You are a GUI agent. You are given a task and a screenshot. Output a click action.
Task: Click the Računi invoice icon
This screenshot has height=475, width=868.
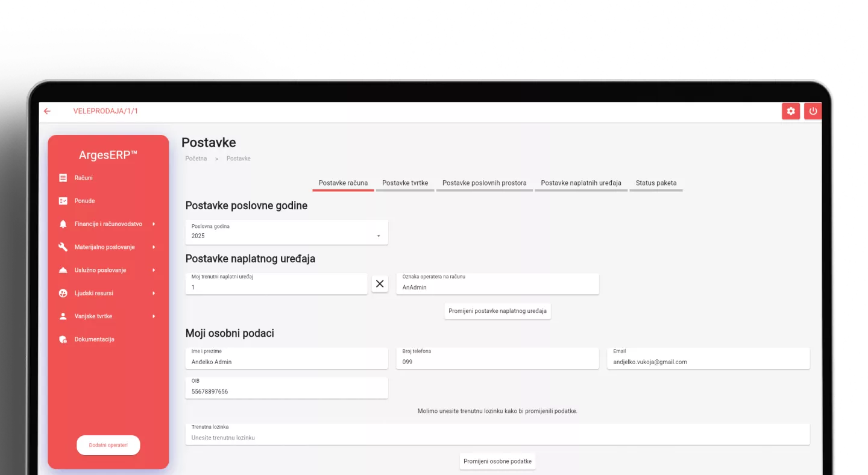(x=63, y=178)
